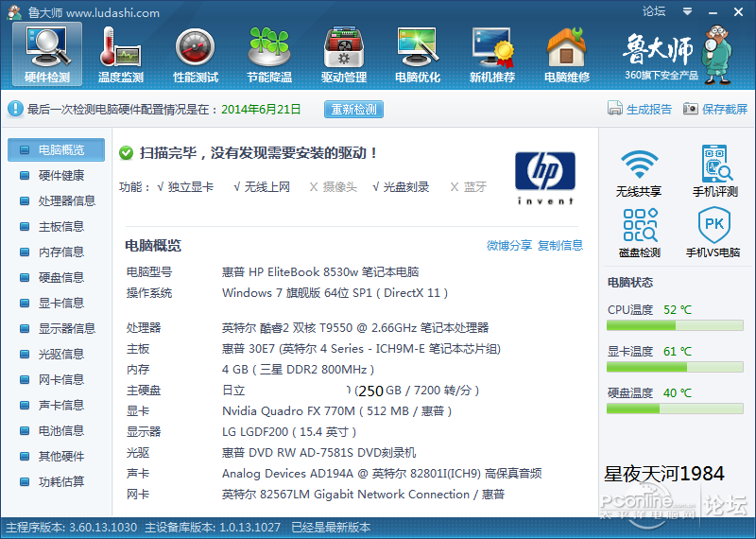
Task: Click the 无线上网 feature indicator
Action: pyautogui.click(x=262, y=187)
